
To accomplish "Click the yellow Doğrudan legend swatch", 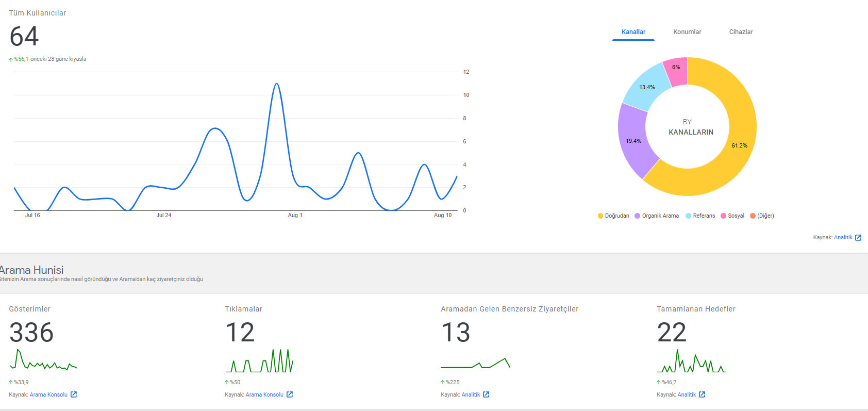I will [x=600, y=216].
